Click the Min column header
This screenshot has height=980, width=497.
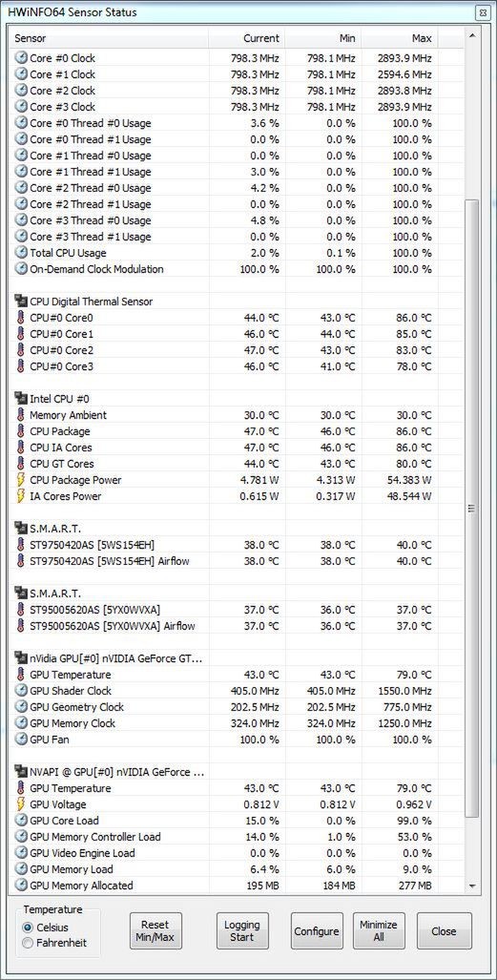click(x=323, y=39)
